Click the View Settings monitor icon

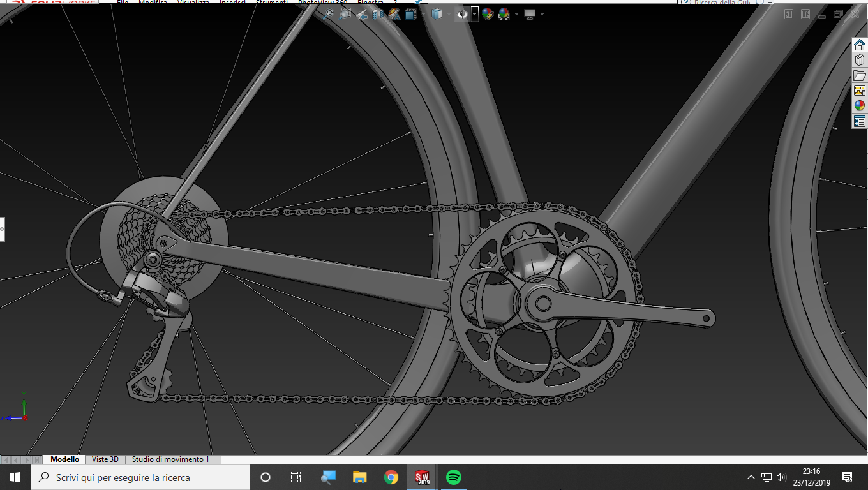[530, 13]
